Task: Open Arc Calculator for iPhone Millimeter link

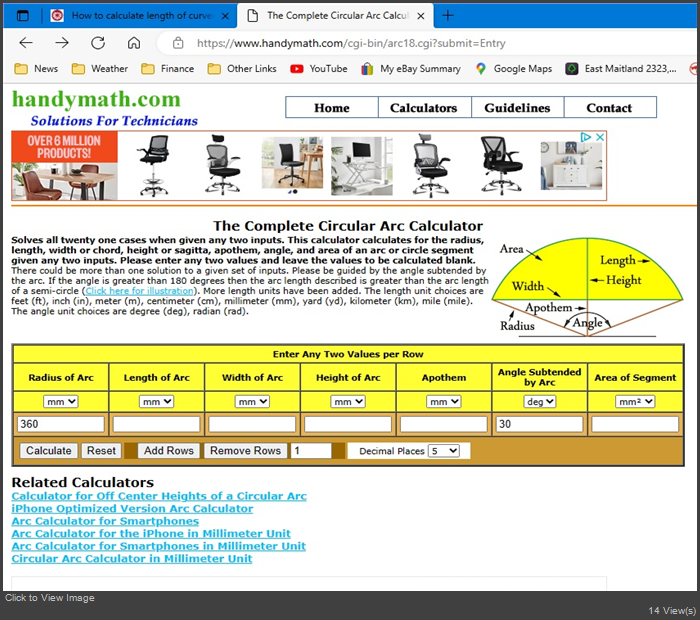Action: pyautogui.click(x=151, y=533)
